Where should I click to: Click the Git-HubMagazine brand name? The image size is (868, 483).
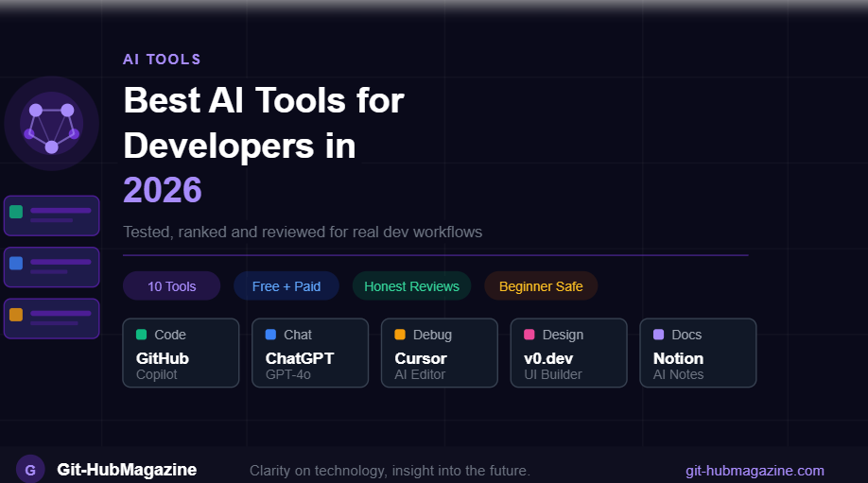[x=127, y=470]
